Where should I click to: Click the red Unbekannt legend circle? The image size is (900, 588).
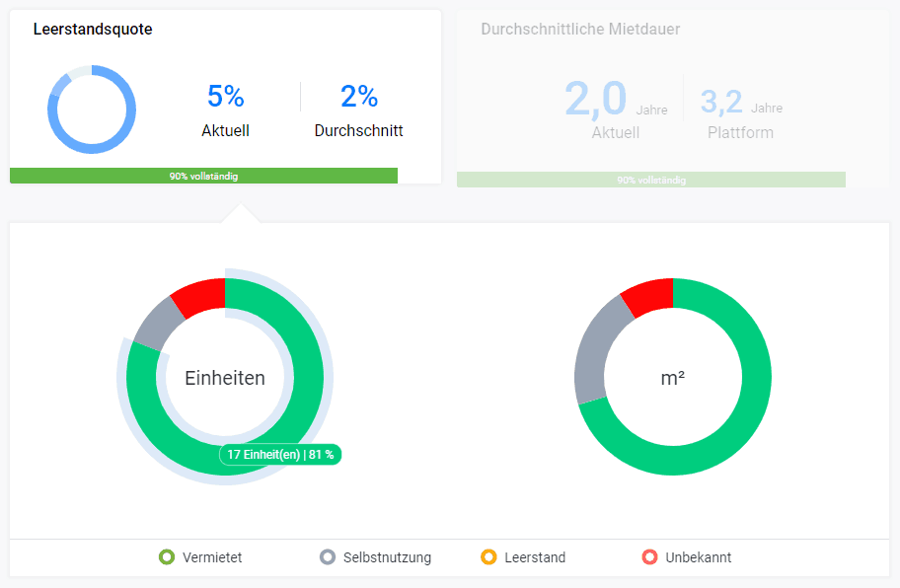[x=649, y=557]
